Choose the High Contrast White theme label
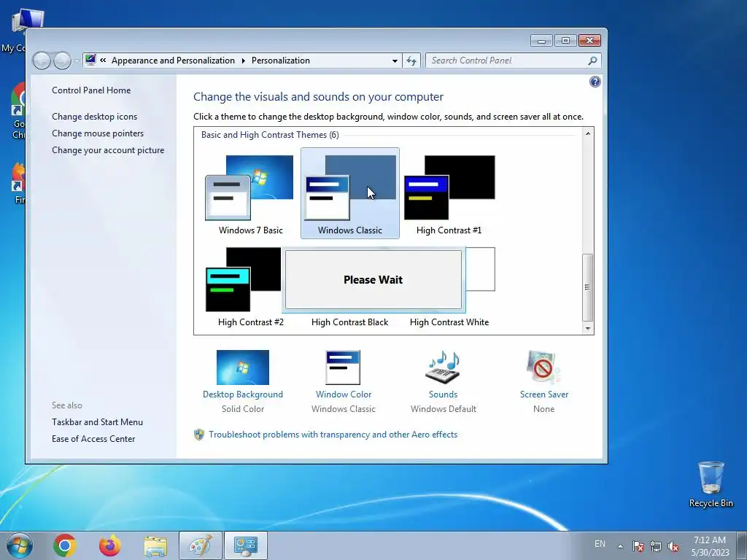 (449, 322)
